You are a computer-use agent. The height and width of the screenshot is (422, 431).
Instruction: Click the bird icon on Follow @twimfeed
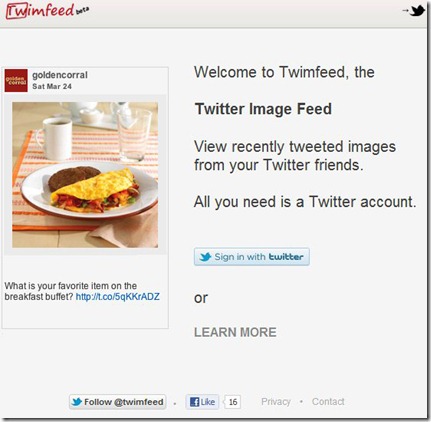click(x=77, y=402)
